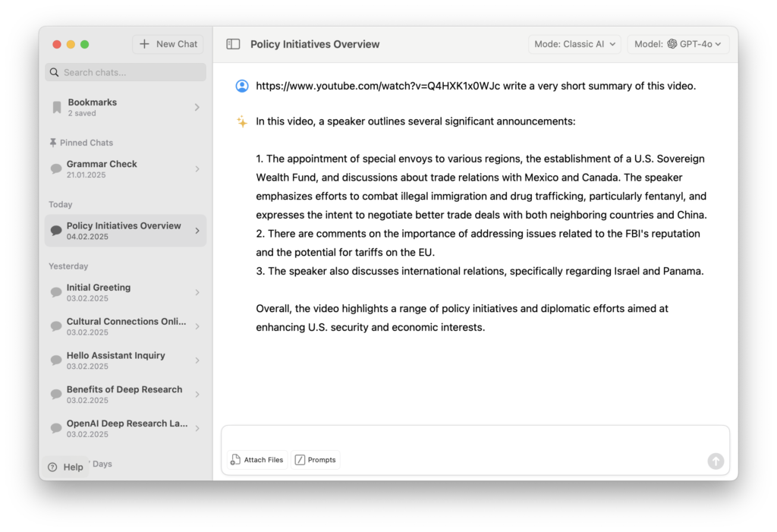Toggle the sidebar panel icon
This screenshot has height=532, width=777.
pyautogui.click(x=233, y=44)
